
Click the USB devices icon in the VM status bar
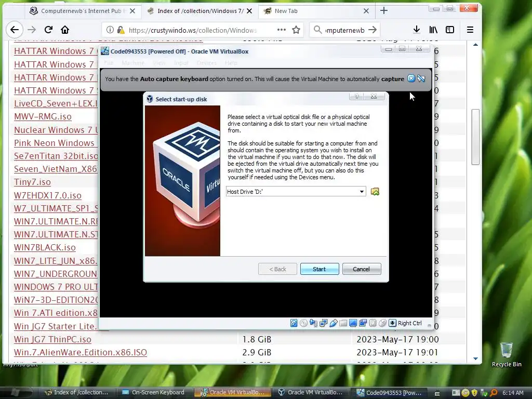click(333, 323)
